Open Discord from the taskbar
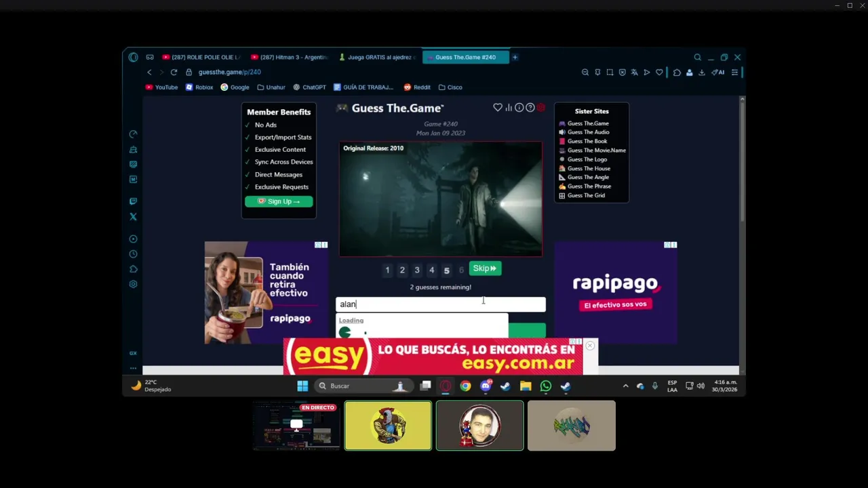 (486, 386)
